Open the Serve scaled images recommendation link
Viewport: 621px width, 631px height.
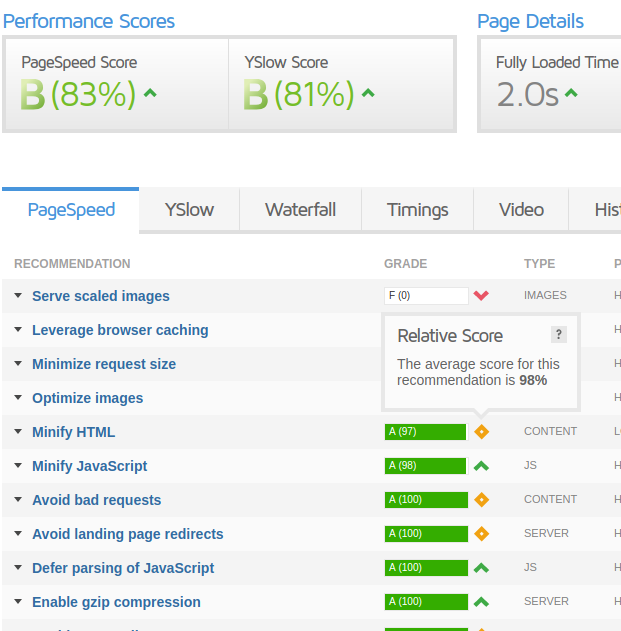click(x=101, y=296)
